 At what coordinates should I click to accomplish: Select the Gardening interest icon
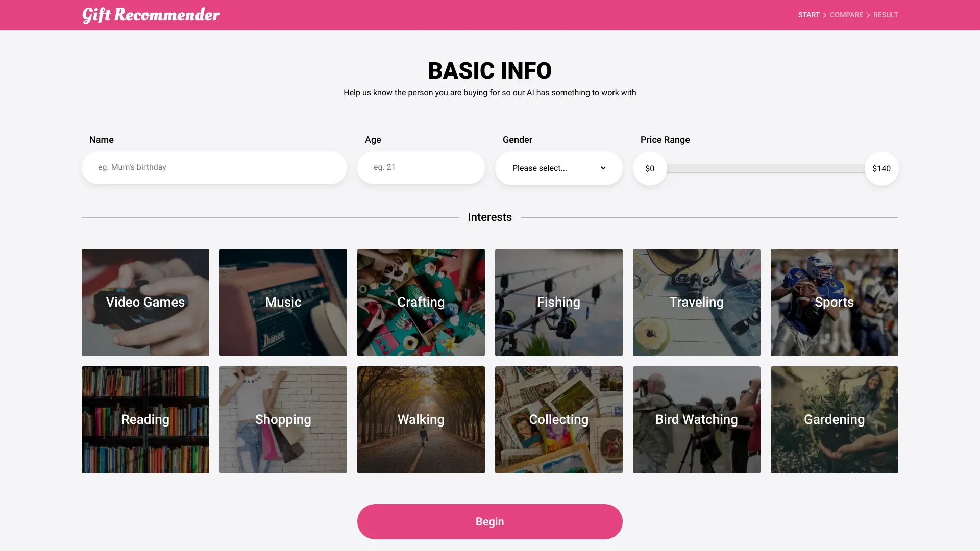834,419
